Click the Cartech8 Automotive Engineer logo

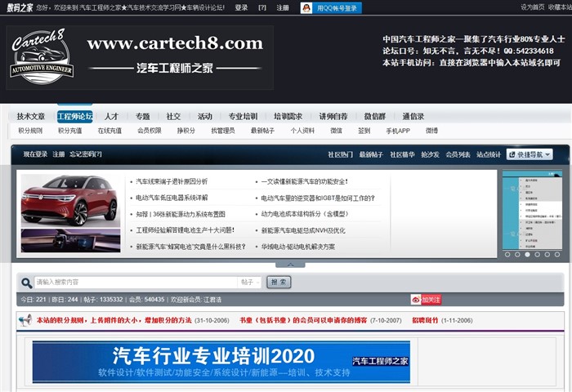click(42, 56)
